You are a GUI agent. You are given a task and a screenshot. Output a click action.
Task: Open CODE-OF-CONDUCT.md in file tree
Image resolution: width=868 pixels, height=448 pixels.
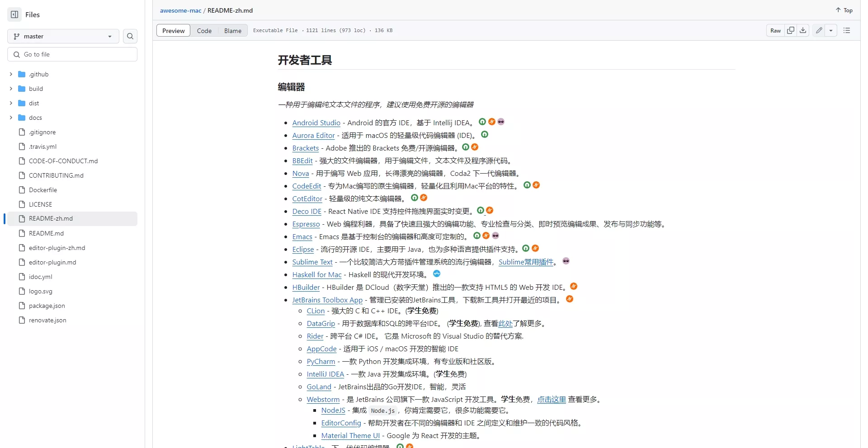63,161
